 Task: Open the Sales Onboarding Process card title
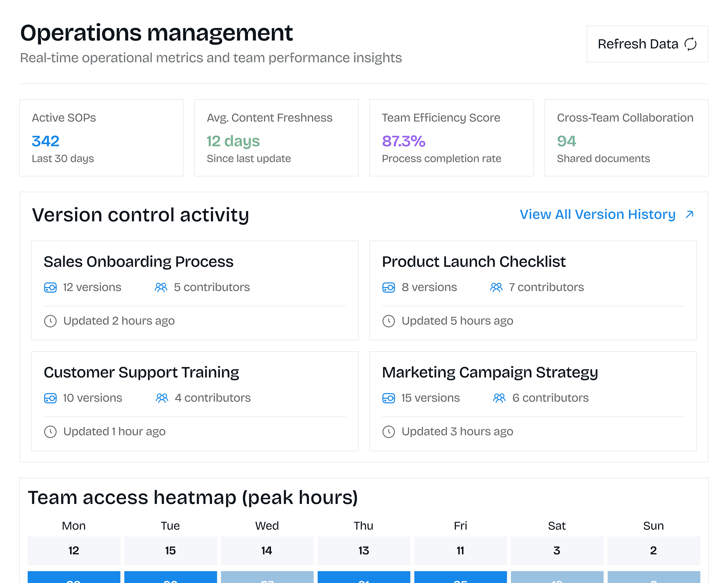139,262
